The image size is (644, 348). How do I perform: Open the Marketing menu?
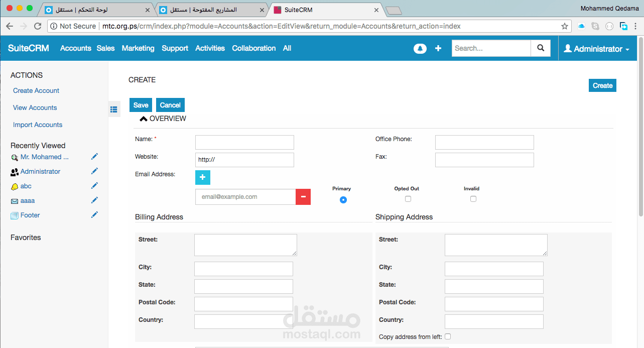click(x=138, y=48)
